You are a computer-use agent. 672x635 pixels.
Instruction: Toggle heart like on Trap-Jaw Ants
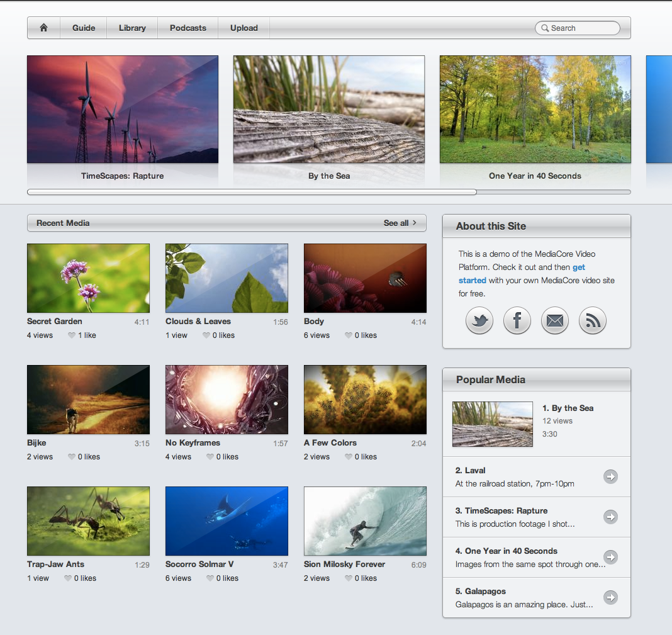point(68,578)
